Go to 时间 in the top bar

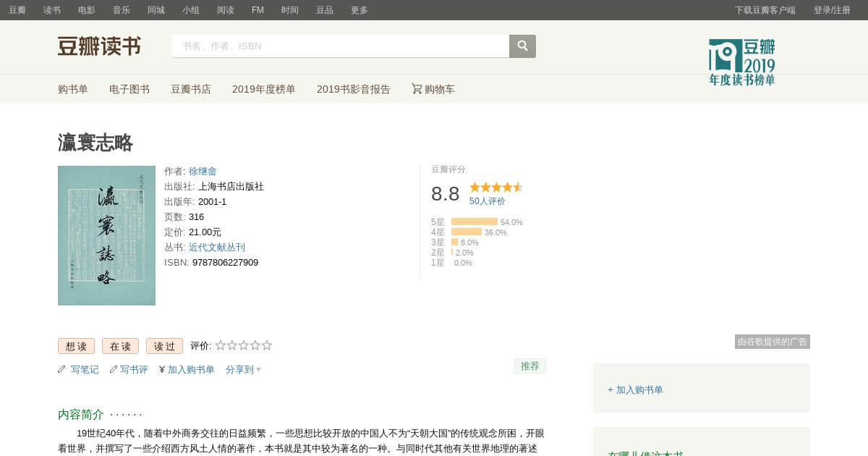pyautogui.click(x=290, y=10)
